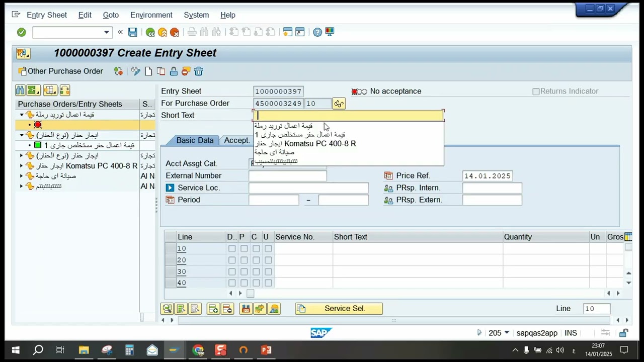
Task: Toggle the Returns Indicator checkbox
Action: pyautogui.click(x=536, y=92)
